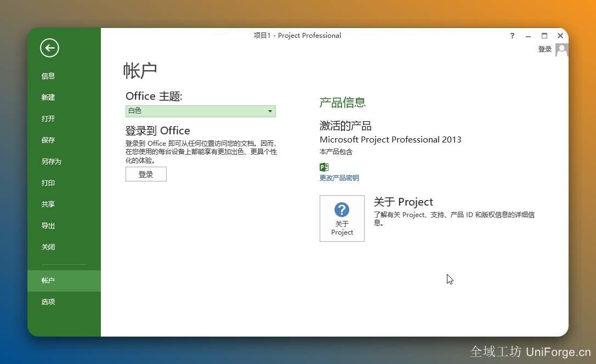Click the green Project product icon
The image size is (596, 364).
tap(324, 167)
